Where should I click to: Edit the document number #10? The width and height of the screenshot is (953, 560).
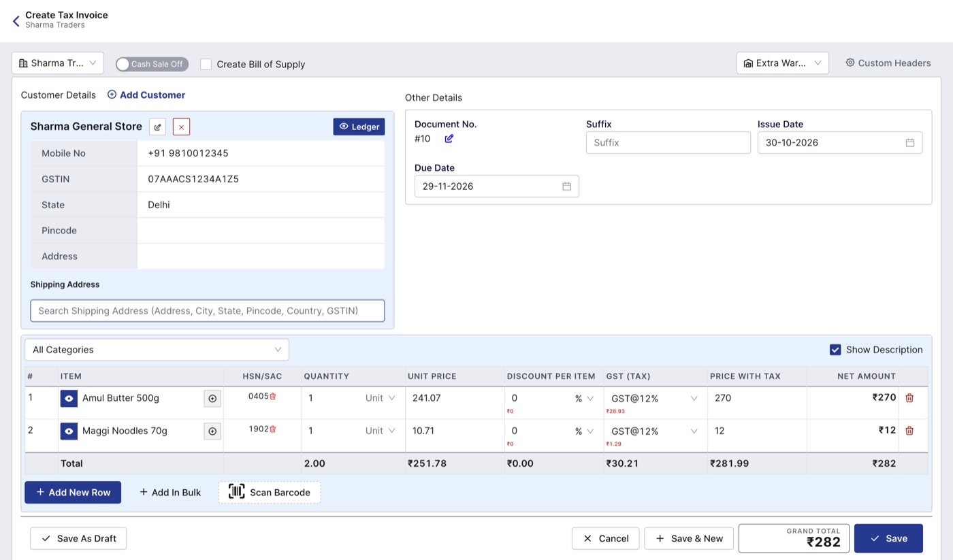tap(449, 139)
